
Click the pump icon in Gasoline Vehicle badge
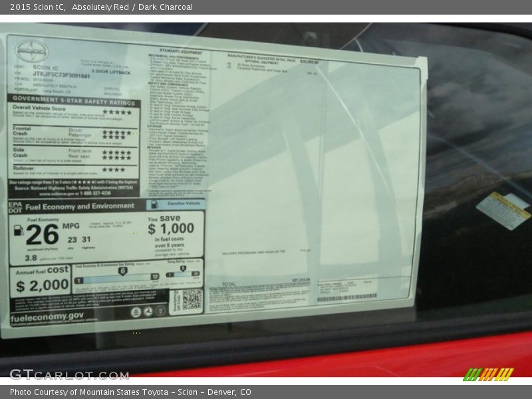(x=154, y=204)
